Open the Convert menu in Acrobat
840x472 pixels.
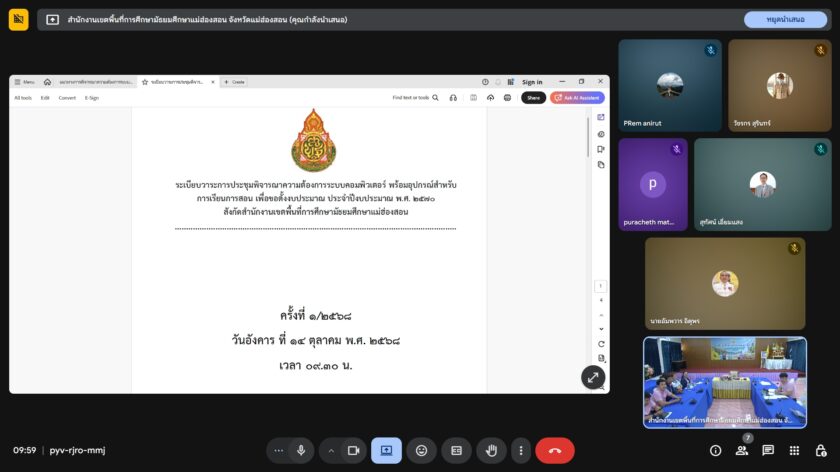click(67, 98)
